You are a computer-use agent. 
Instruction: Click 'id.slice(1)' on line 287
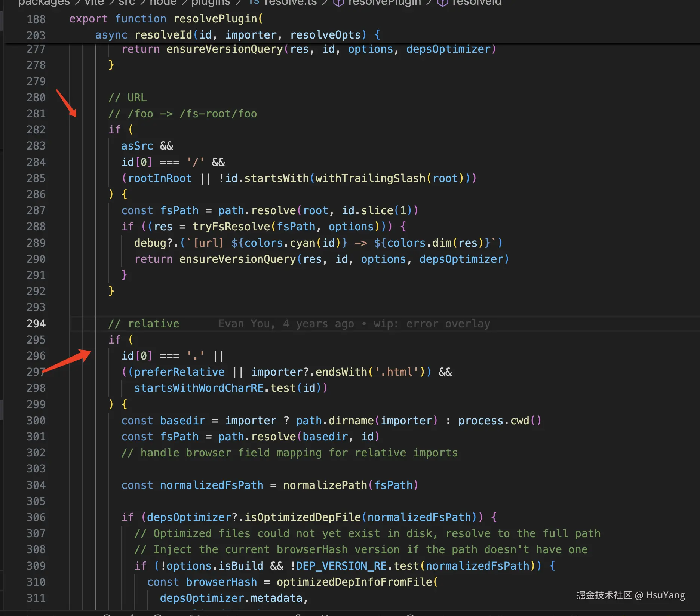tap(377, 210)
